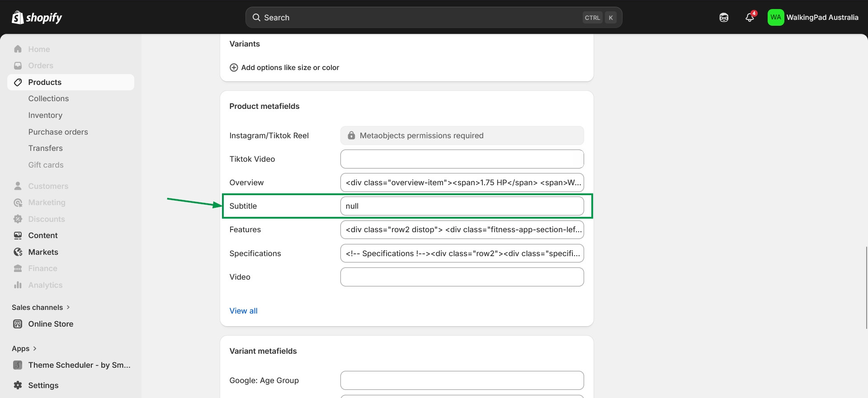The image size is (868, 398).
Task: Click the Online Store icon
Action: click(x=18, y=324)
